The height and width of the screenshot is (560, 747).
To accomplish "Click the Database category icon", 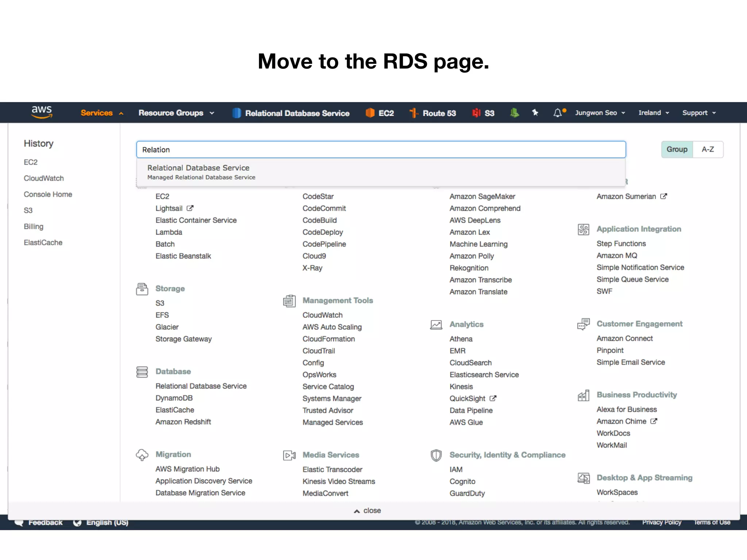I will point(142,372).
